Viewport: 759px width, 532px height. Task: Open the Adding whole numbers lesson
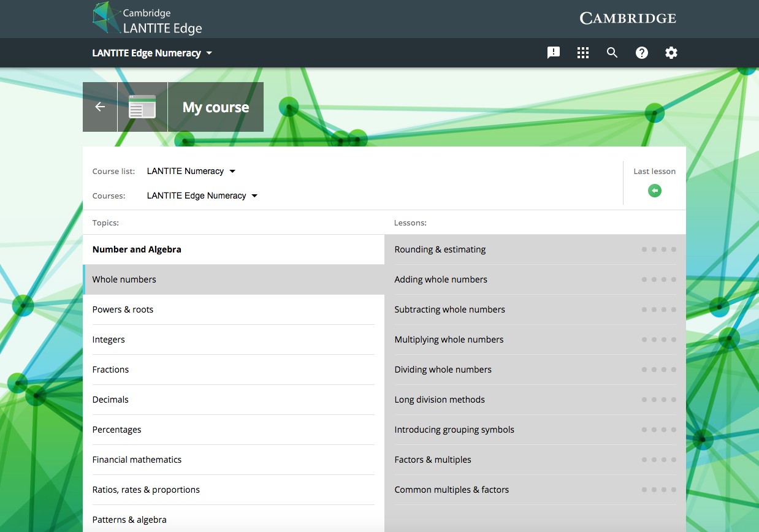[x=535, y=279]
